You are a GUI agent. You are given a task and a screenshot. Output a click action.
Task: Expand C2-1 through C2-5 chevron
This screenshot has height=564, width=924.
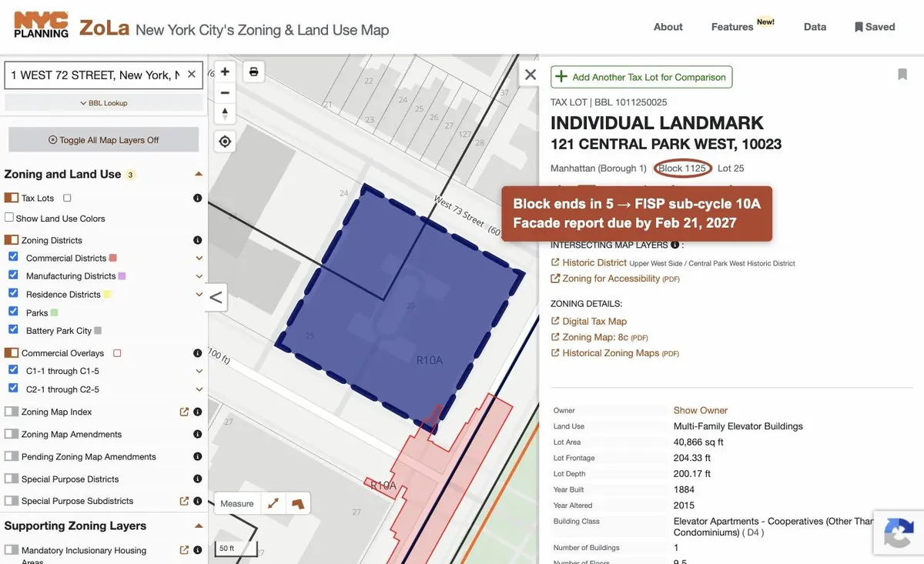[199, 389]
